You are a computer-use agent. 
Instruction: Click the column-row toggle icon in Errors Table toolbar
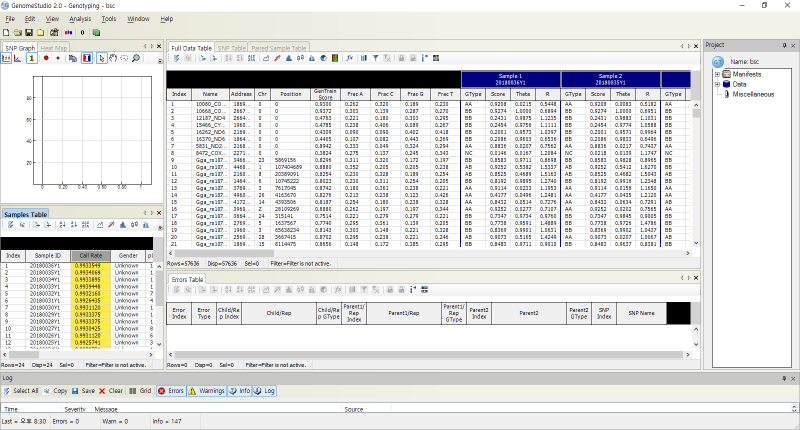[x=412, y=290]
